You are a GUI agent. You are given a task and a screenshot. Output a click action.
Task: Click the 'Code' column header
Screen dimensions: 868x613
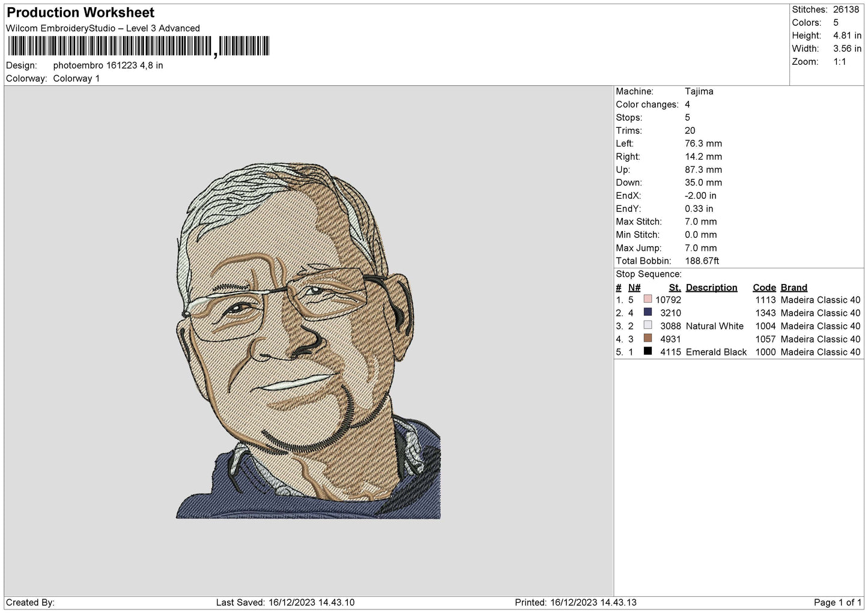[765, 288]
